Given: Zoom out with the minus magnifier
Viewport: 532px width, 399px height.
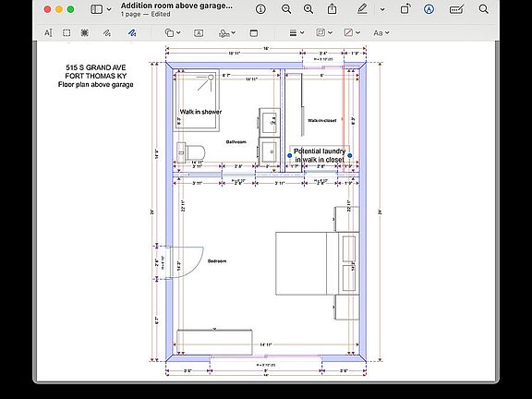Looking at the screenshot, I should (x=286, y=9).
